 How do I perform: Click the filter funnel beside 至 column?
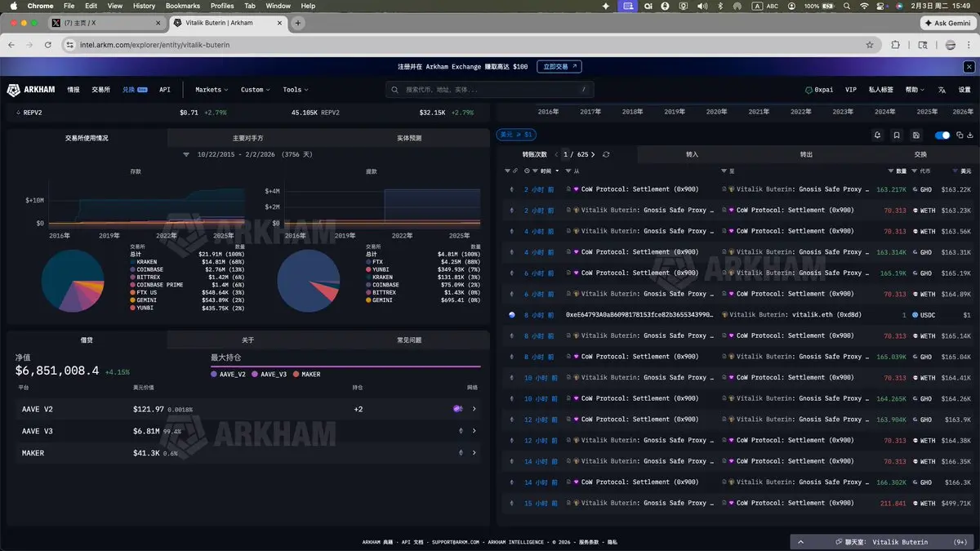coord(724,171)
